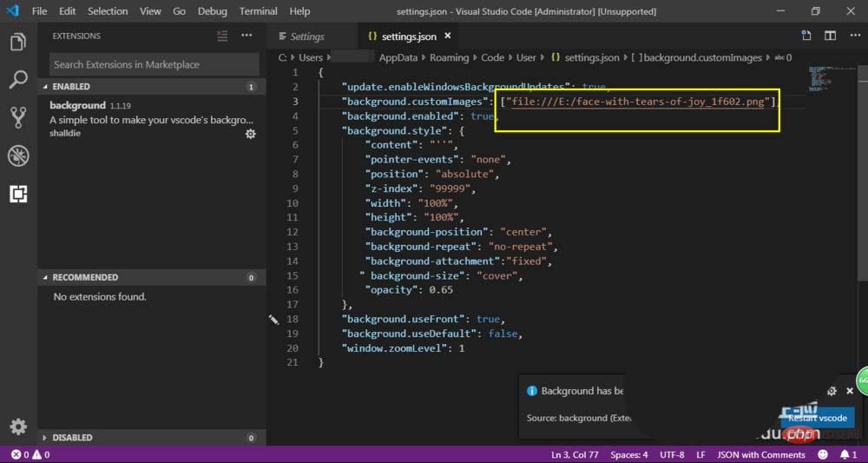Click the "background.useDefault" key on line 19
Viewport: 868px width, 463px height.
pyautogui.click(x=409, y=334)
